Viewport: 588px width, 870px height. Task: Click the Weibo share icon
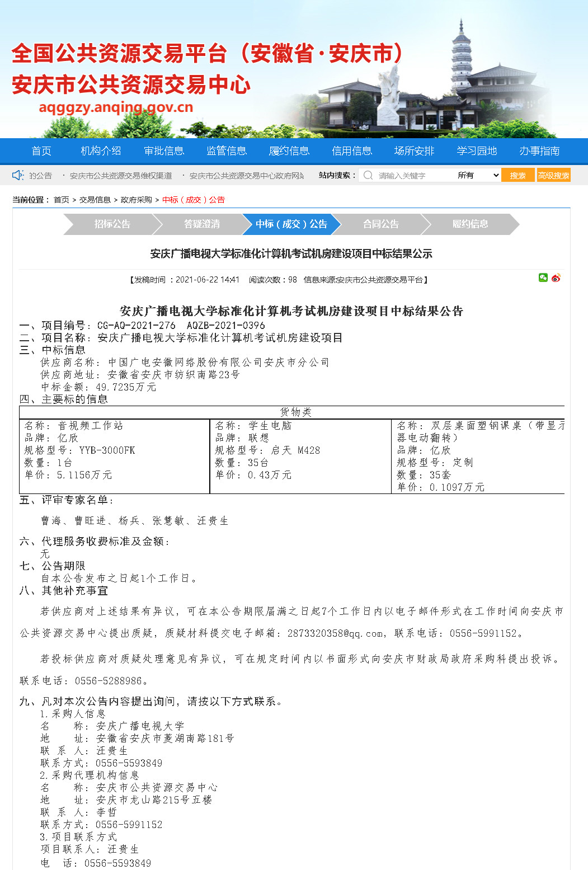556,278
